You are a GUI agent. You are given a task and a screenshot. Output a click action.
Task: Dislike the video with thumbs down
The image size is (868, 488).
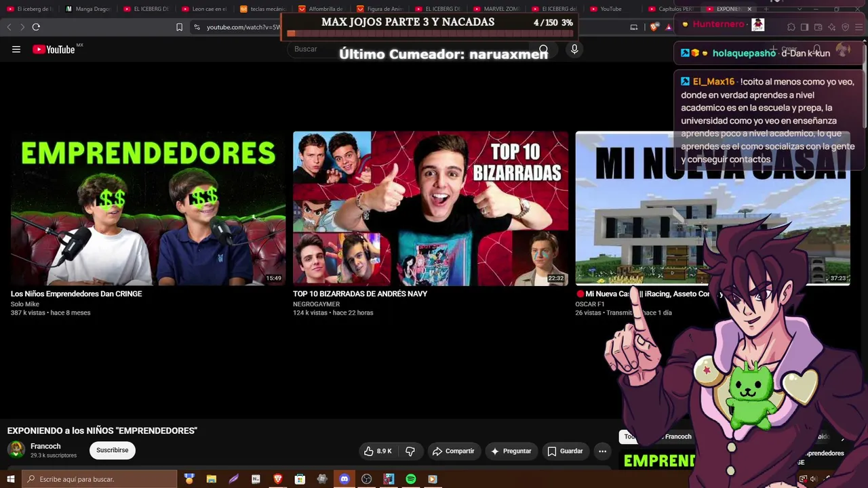coord(410,451)
